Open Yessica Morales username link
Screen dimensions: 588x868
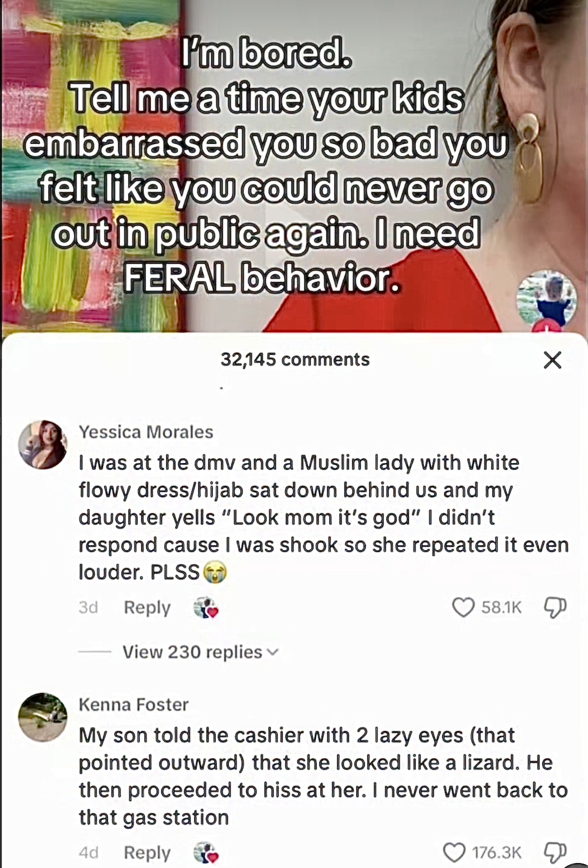(x=146, y=432)
